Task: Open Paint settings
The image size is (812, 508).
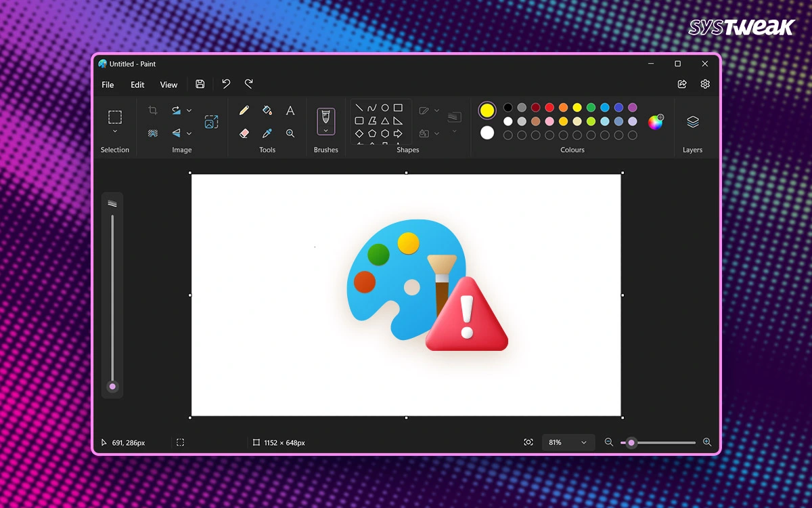Action: [705, 83]
